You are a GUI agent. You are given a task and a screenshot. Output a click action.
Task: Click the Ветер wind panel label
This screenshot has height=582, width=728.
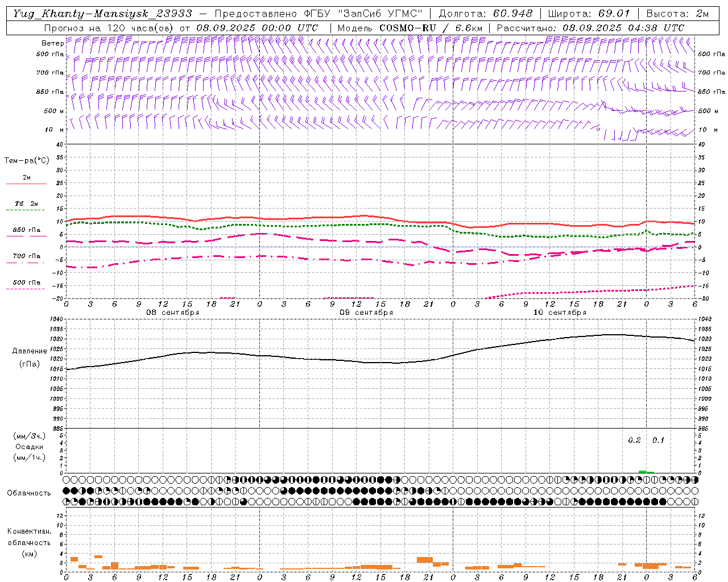coord(53,43)
